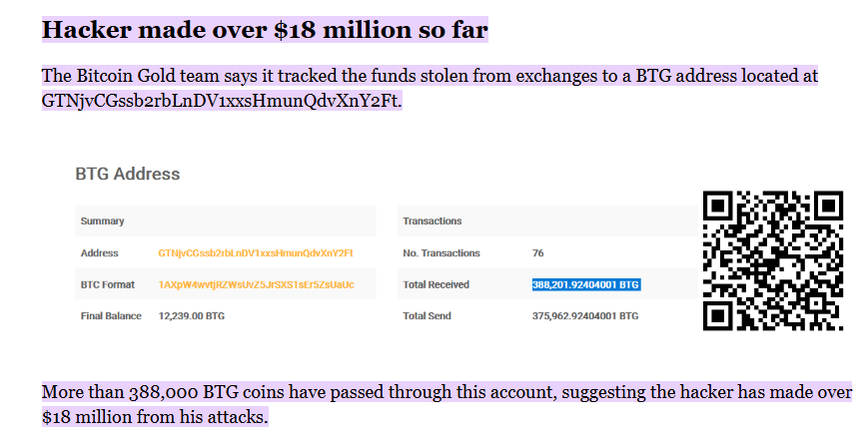Viewport: 868px width, 438px height.
Task: Click the highlighted Total Received amount
Action: pos(585,285)
